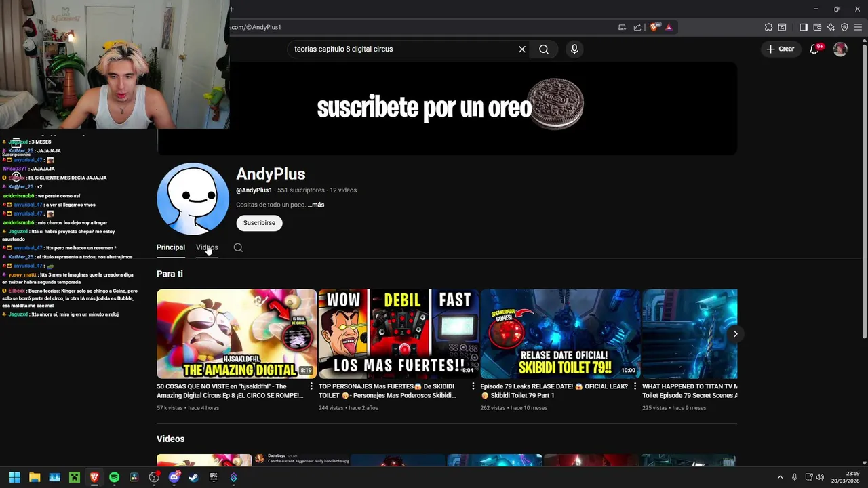Open options menu for TOP PERSONAJES video
Screen dimensions: 868x488
pos(473,386)
